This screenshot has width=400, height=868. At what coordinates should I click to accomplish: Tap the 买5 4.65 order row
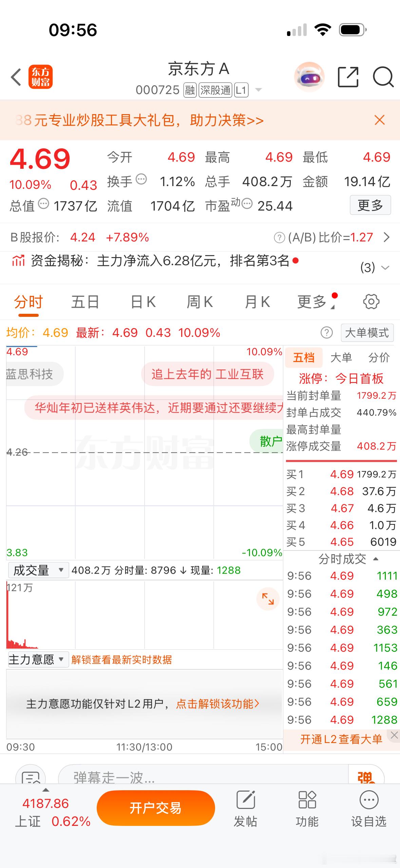click(341, 542)
